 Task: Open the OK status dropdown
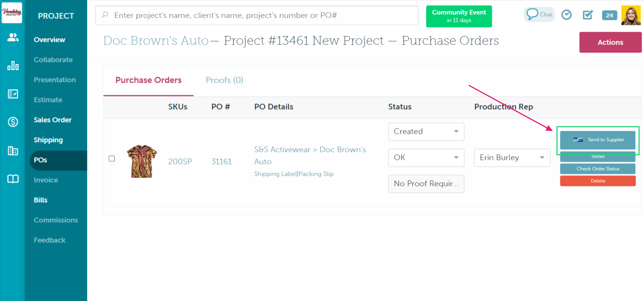pyautogui.click(x=426, y=158)
